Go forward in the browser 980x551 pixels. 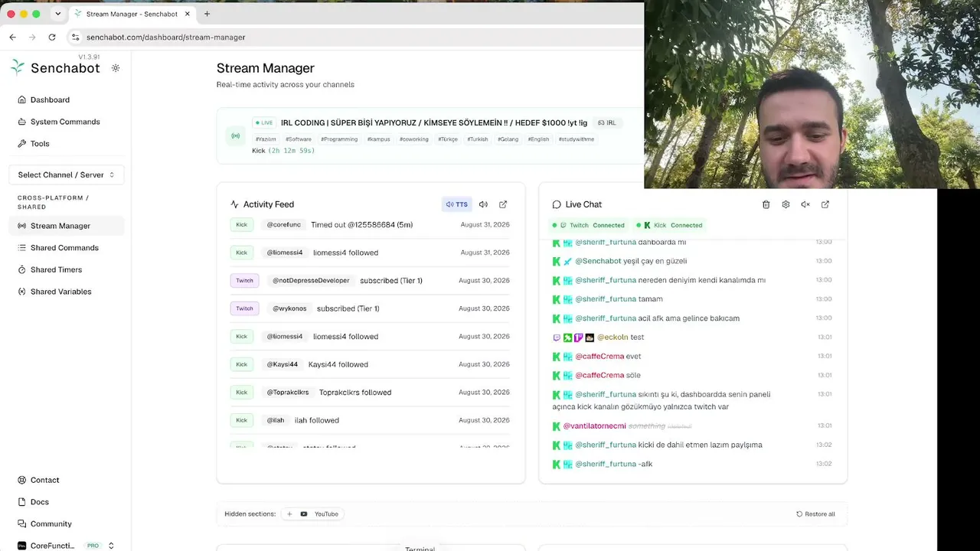point(32,37)
